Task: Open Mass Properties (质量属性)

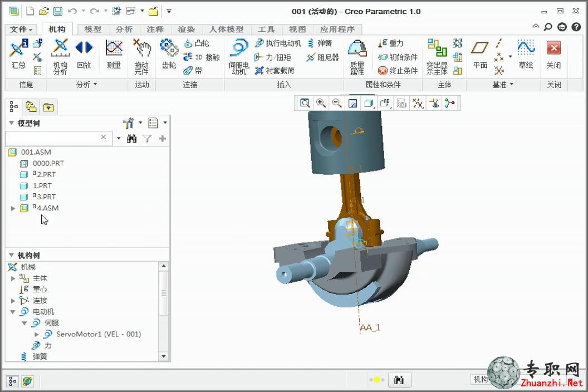Action: point(357,57)
